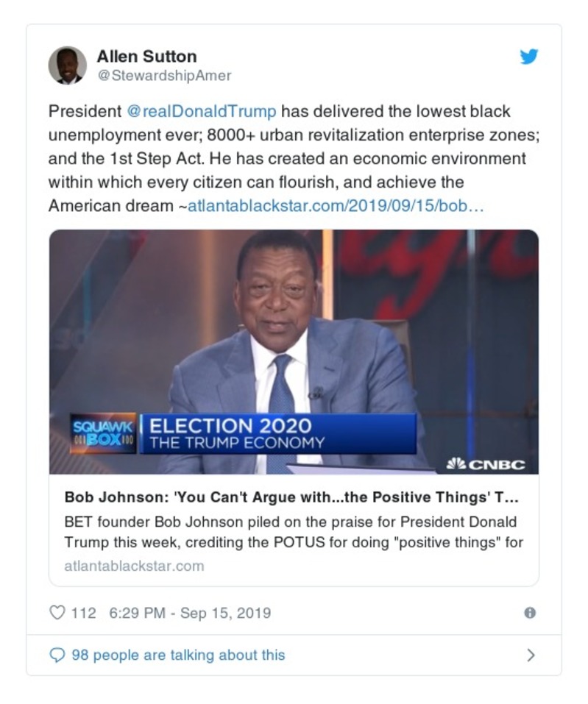Open the @StewardshipAmer handle
Screen dimensions: 588x704
pyautogui.click(x=164, y=76)
